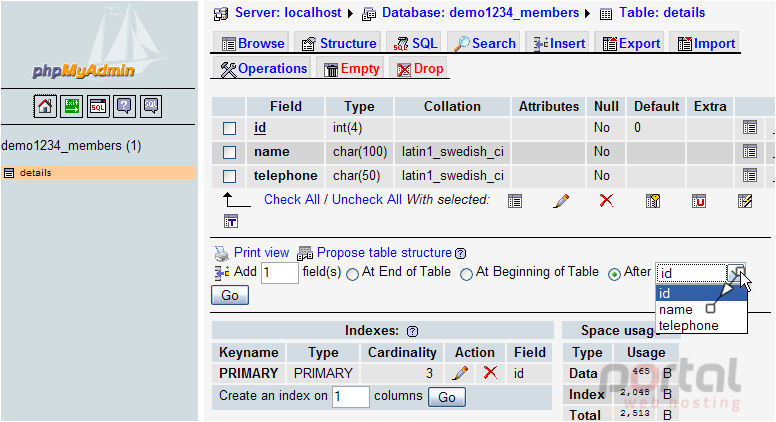Click the Uncheck All link

click(367, 199)
